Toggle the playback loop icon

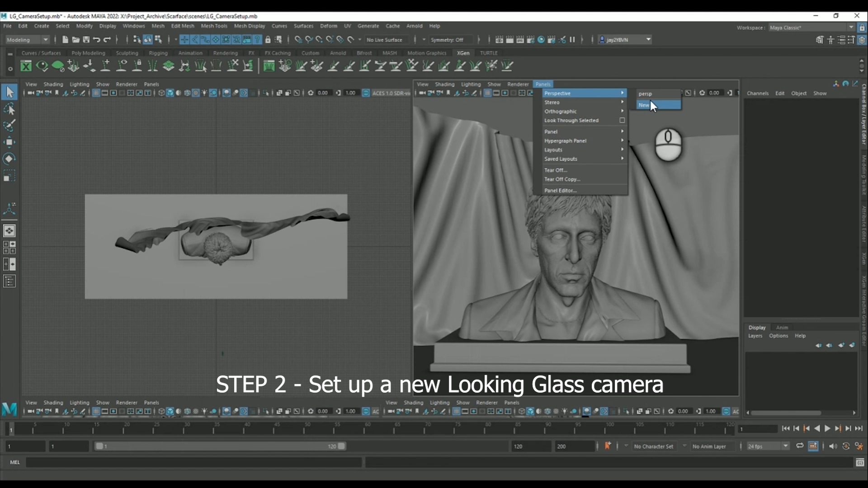[x=800, y=446]
